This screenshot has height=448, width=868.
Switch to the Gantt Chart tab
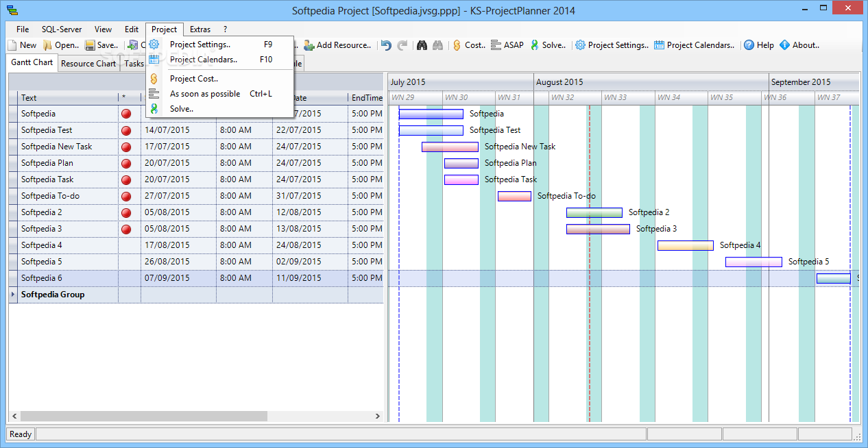(32, 62)
